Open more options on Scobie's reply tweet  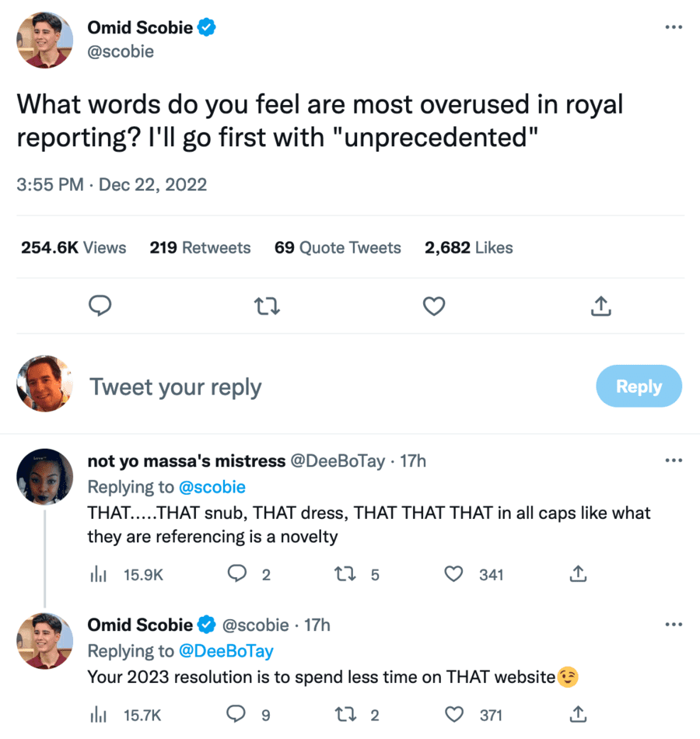coord(674,625)
